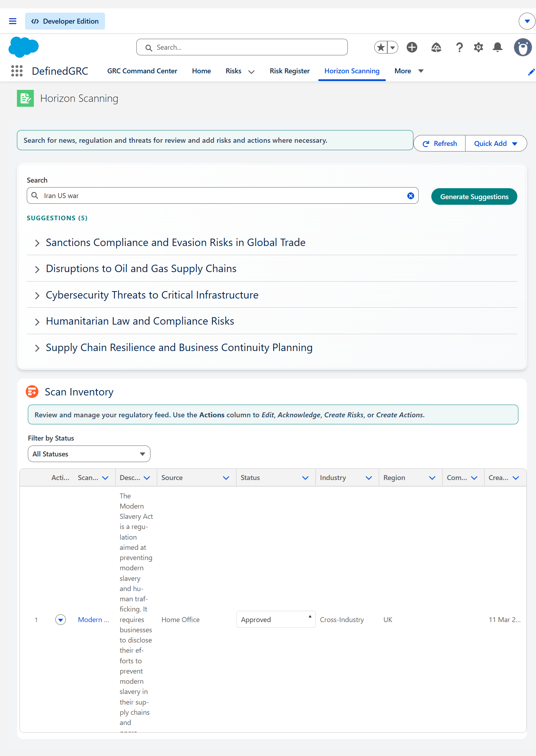Open the global create plus icon

[x=412, y=47]
